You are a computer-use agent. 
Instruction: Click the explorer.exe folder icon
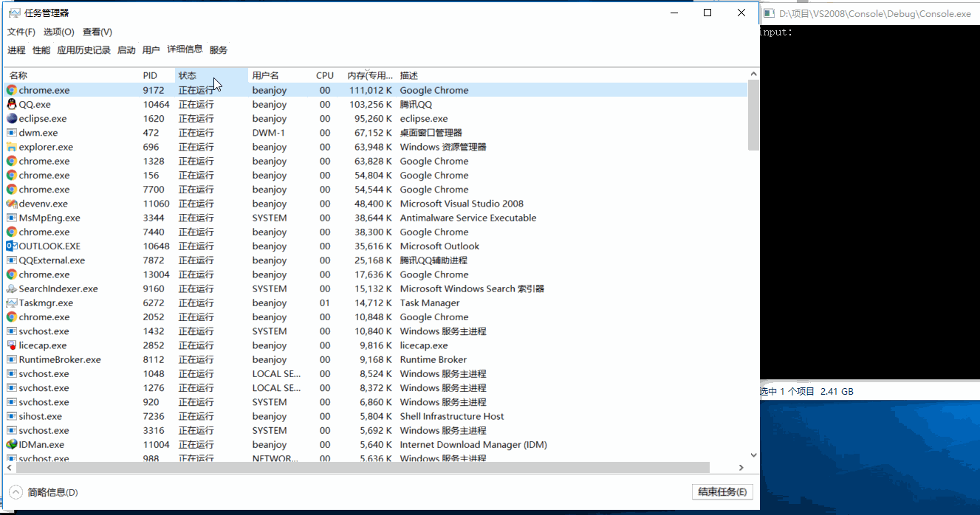[12, 147]
